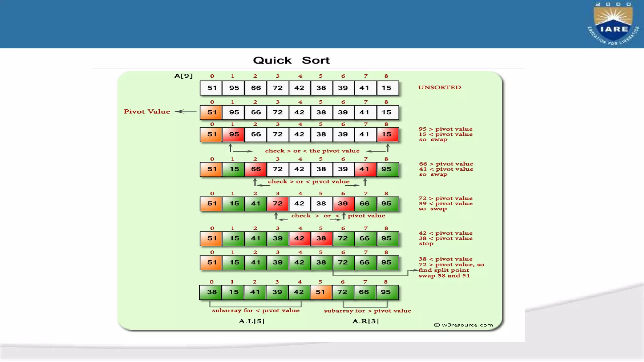Click the A[9] array label

pyautogui.click(x=183, y=76)
